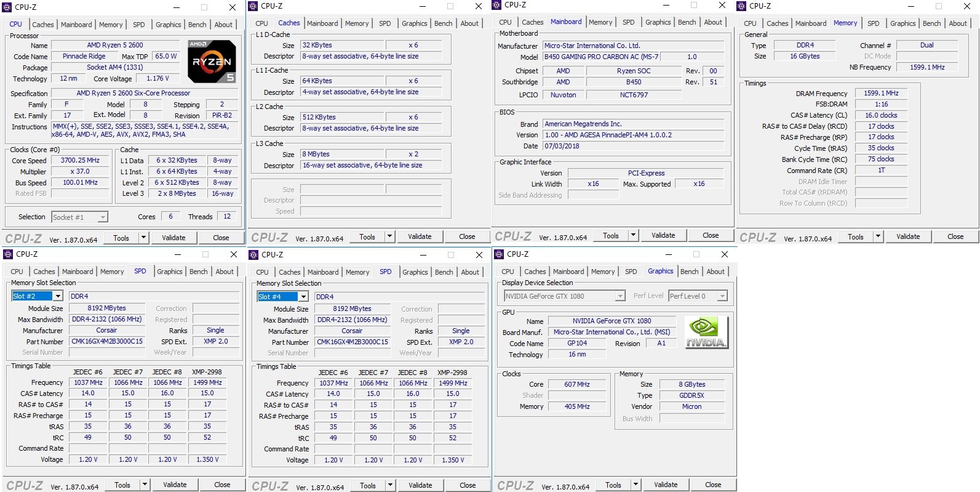
Task: Switch to SPD tab in the Memory window
Action: pyautogui.click(x=874, y=23)
